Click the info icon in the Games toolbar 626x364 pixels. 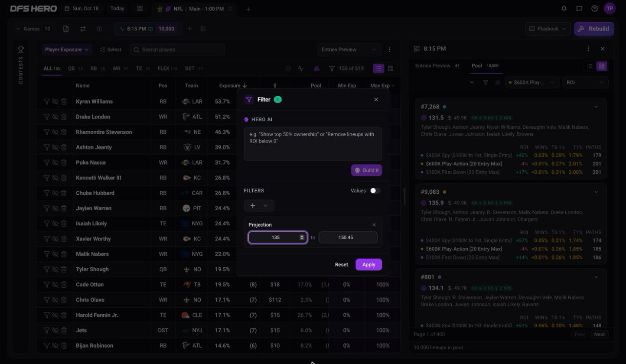click(99, 29)
